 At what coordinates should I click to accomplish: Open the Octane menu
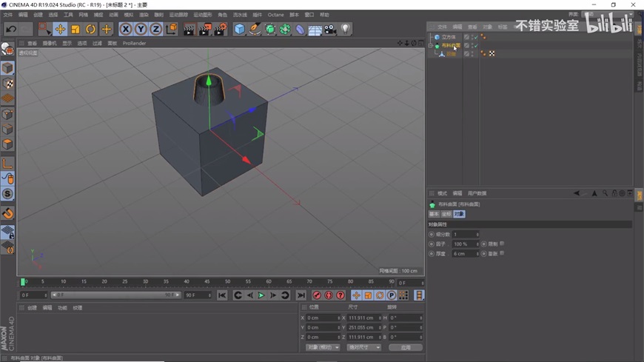click(x=275, y=15)
